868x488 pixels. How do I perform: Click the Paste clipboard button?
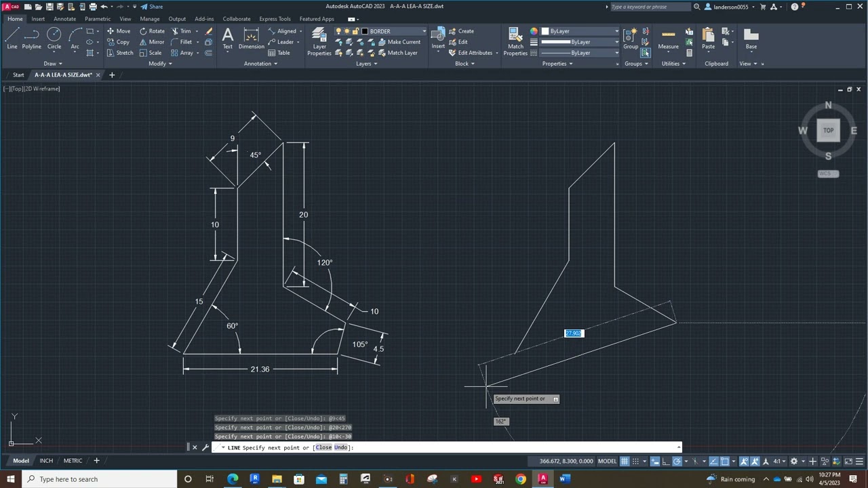(708, 38)
